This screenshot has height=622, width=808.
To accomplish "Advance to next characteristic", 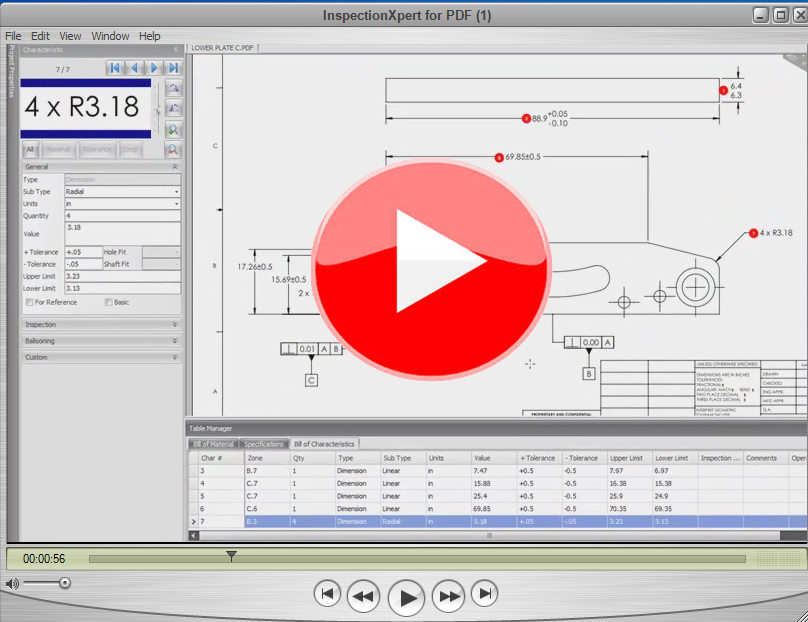I will pos(155,68).
